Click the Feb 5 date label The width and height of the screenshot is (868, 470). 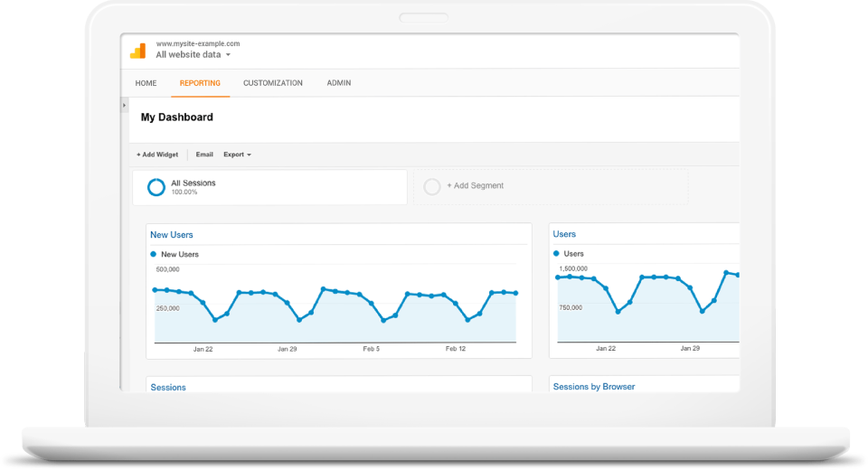372,349
